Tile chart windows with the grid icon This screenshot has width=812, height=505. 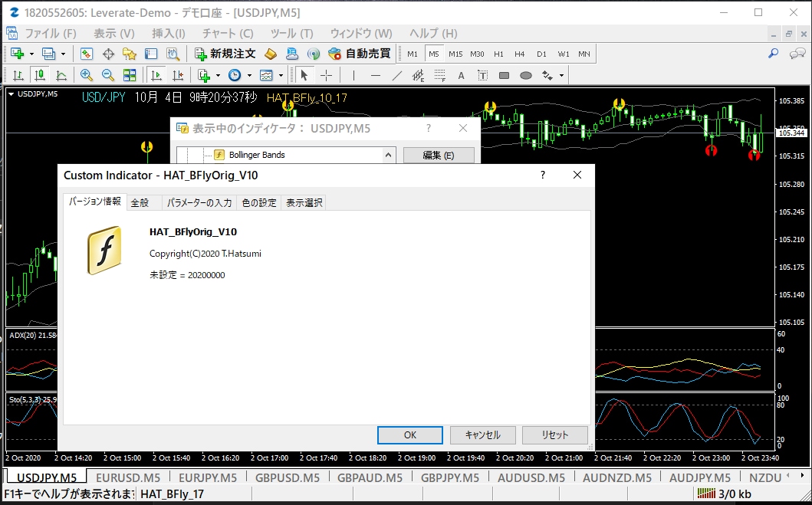pyautogui.click(x=130, y=76)
